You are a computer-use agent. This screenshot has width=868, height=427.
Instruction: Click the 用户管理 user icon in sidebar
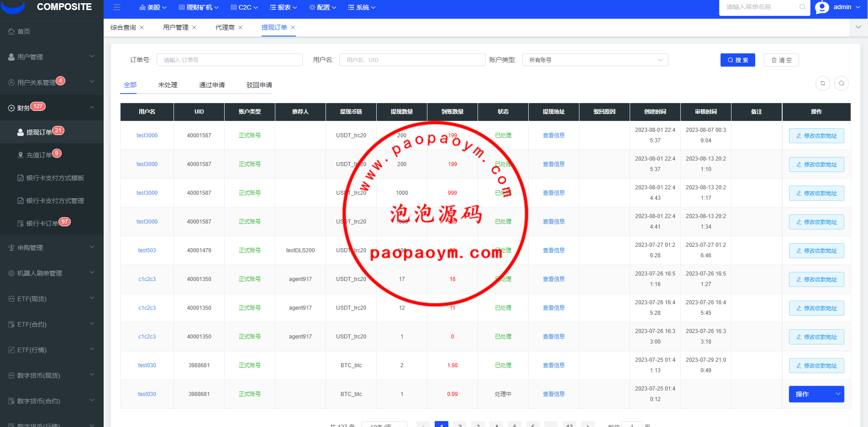[x=11, y=57]
